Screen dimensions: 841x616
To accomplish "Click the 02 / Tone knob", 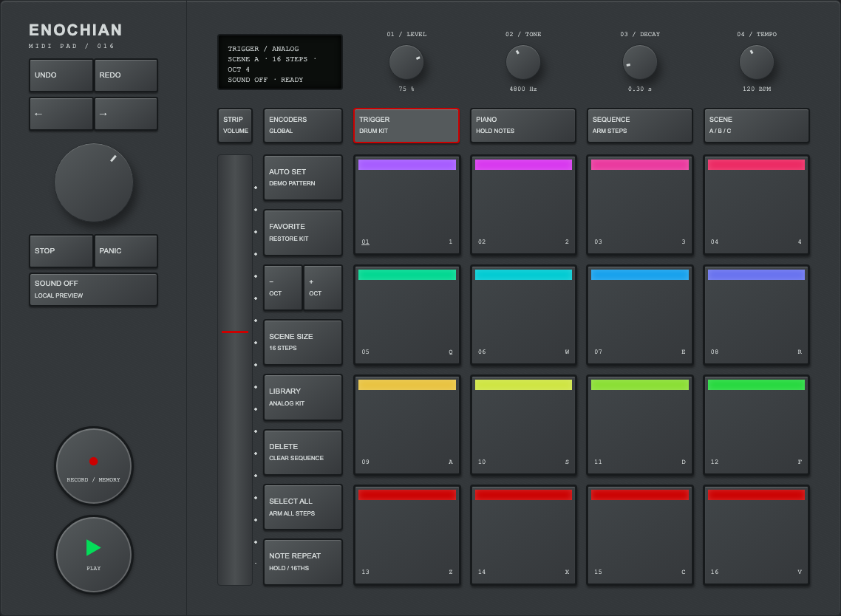I will coord(523,62).
